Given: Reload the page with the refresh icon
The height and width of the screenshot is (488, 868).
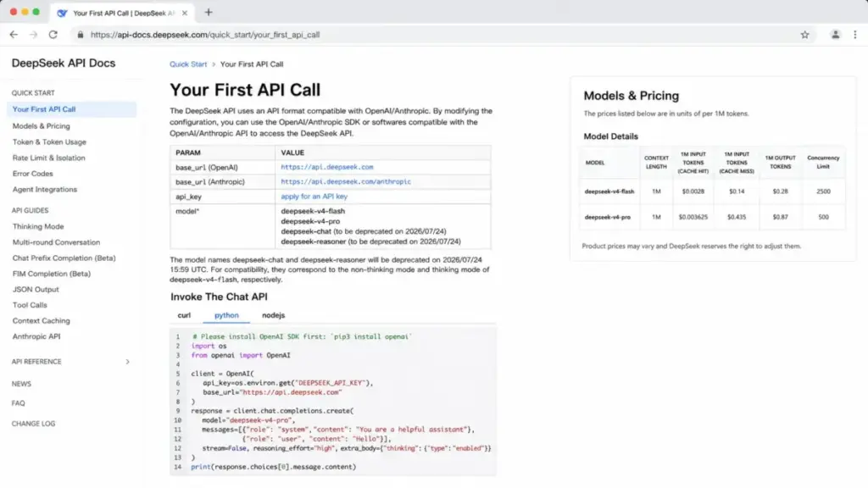Looking at the screenshot, I should click(x=53, y=34).
